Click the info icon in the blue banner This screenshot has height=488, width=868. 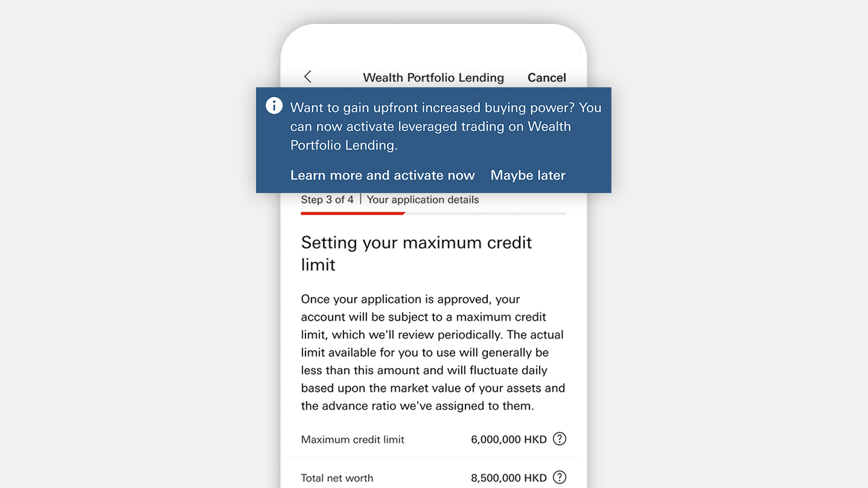[274, 105]
